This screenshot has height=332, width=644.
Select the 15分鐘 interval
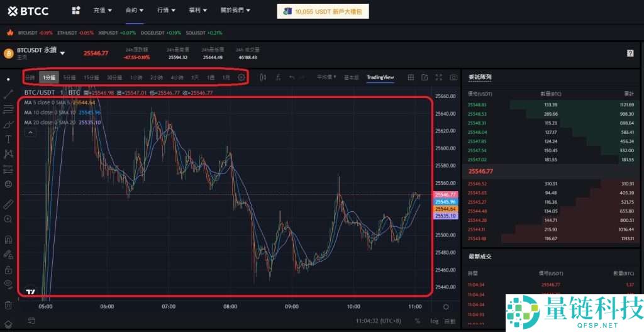(91, 77)
